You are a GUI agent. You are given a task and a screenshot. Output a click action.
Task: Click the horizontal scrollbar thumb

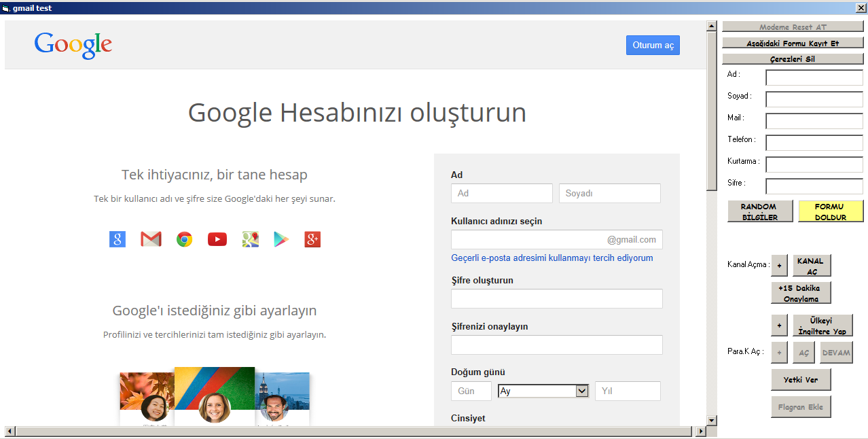tap(353, 432)
